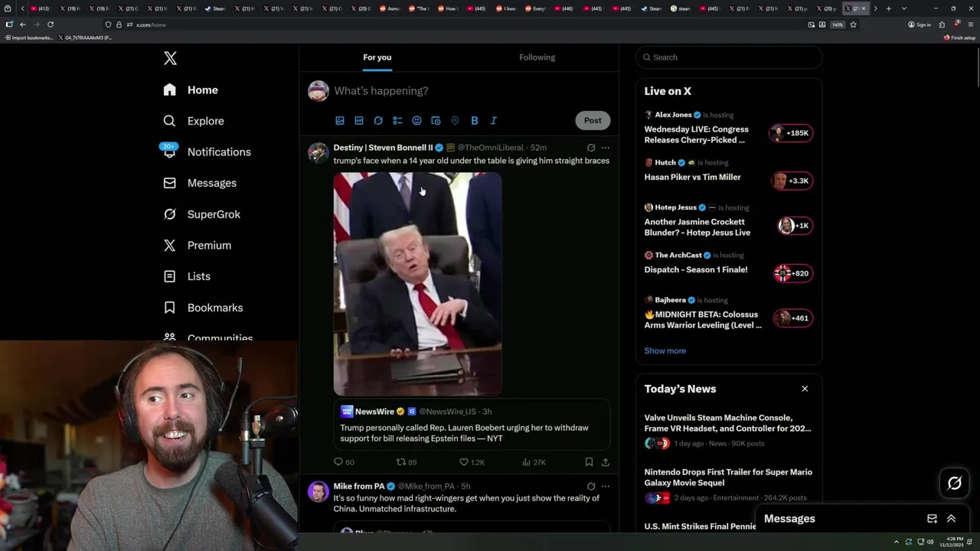Open MIDNIGHT BETA Colossus Arms broadcast
This screenshot has height=551, width=980.
(x=729, y=313)
